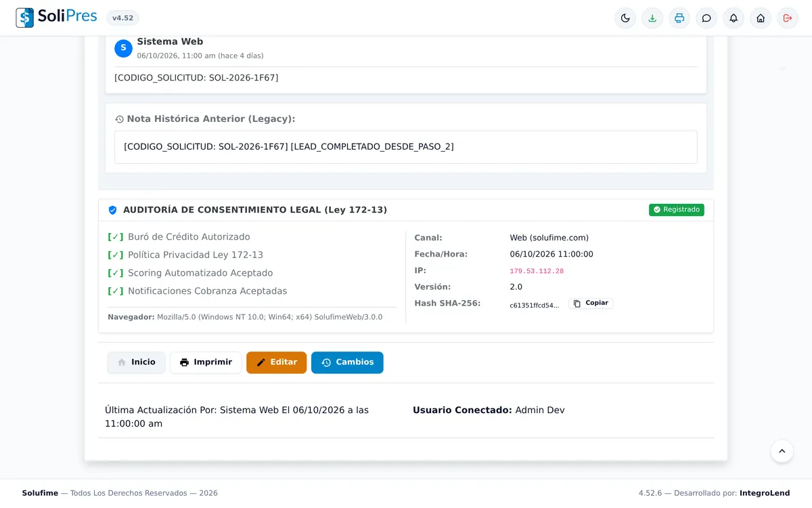Open notifications bell icon
The image size is (812, 508).
click(734, 18)
